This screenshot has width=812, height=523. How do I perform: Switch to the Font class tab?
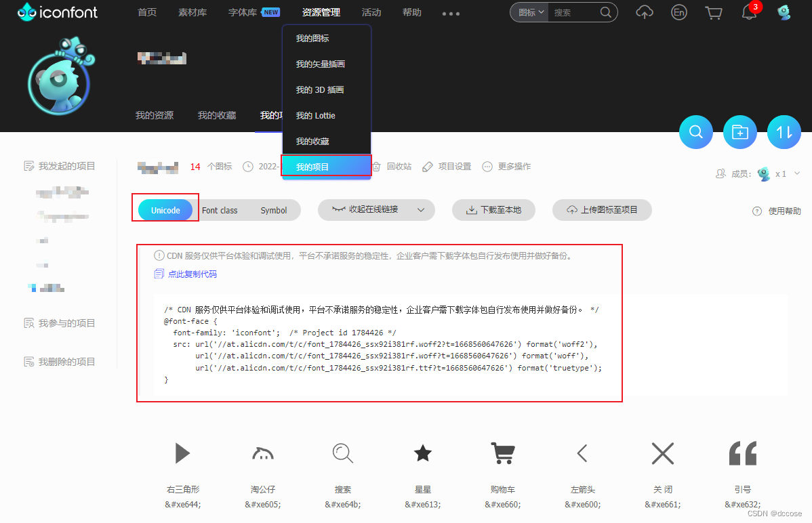[x=220, y=210]
